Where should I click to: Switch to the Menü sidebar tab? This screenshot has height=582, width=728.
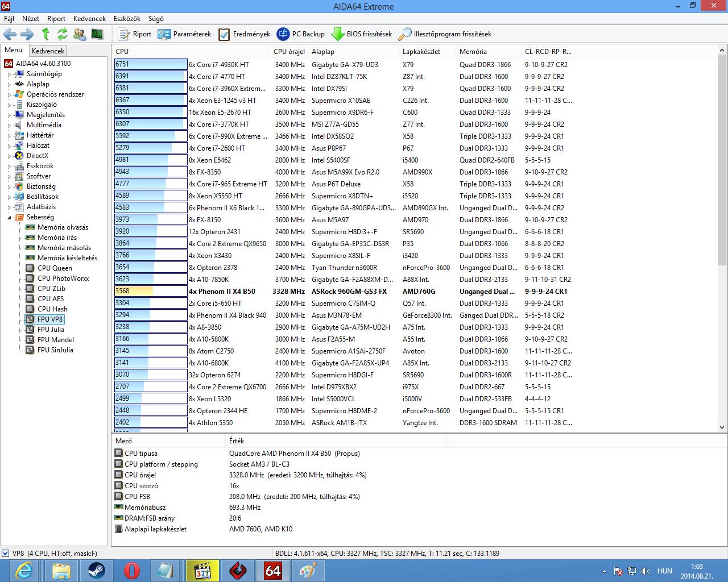pyautogui.click(x=14, y=51)
